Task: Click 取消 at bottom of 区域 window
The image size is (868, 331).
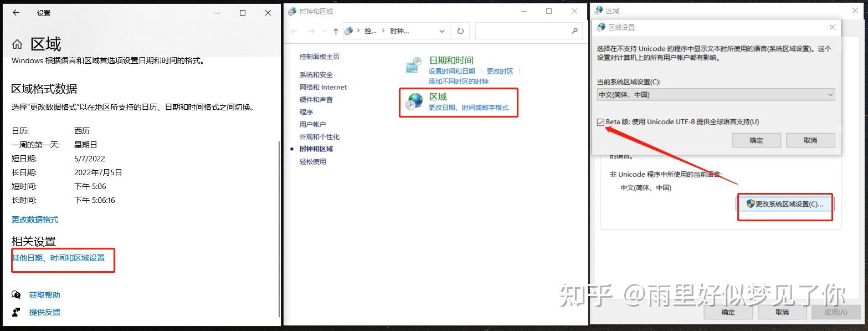Action: point(782,312)
